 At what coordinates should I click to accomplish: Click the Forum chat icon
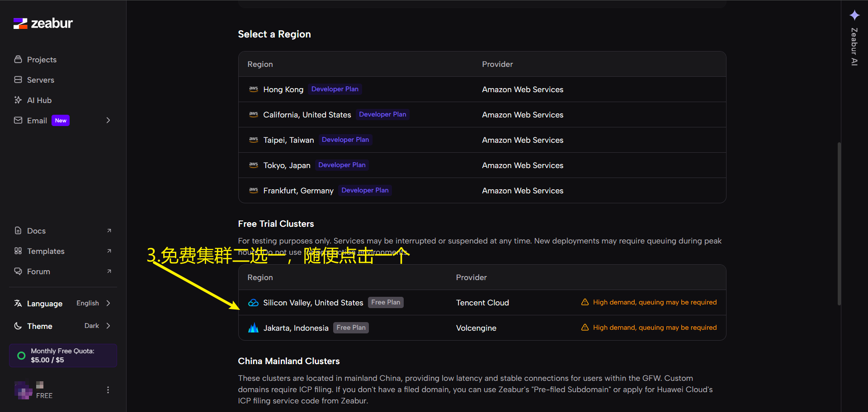[18, 271]
